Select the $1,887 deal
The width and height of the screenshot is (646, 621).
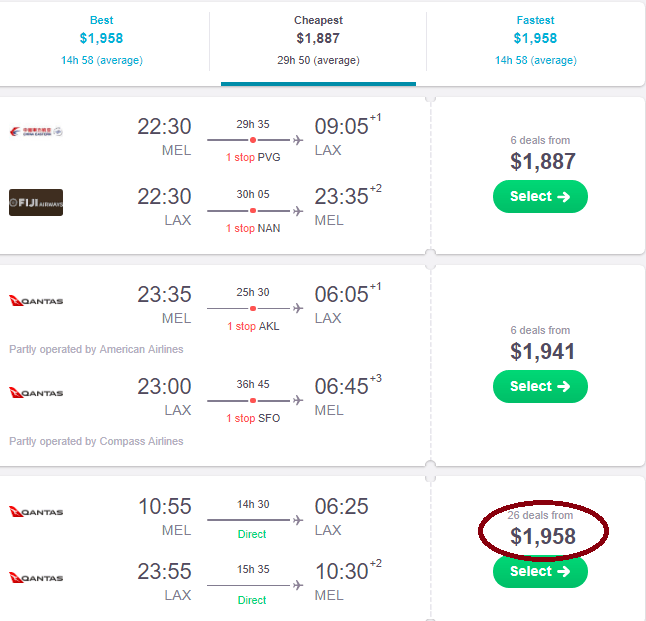click(540, 197)
